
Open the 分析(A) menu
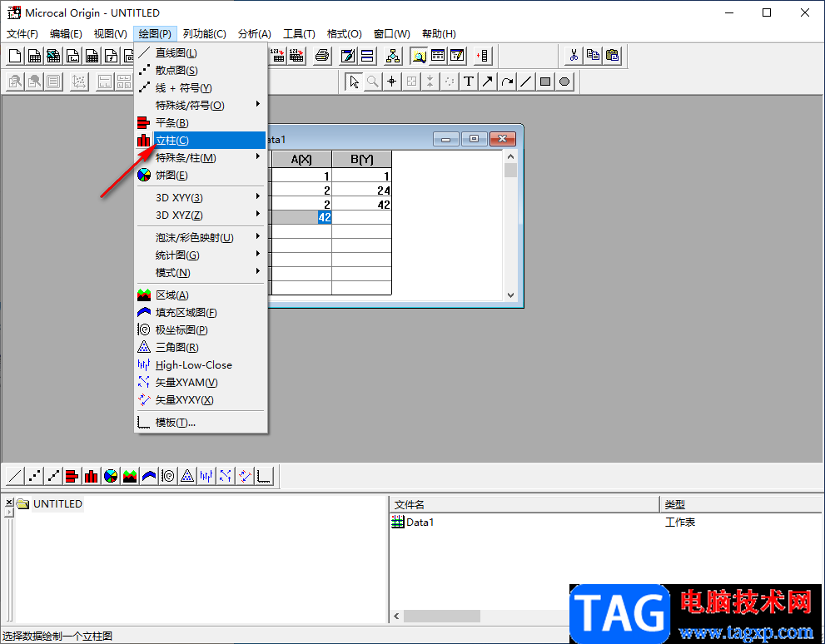pyautogui.click(x=254, y=33)
